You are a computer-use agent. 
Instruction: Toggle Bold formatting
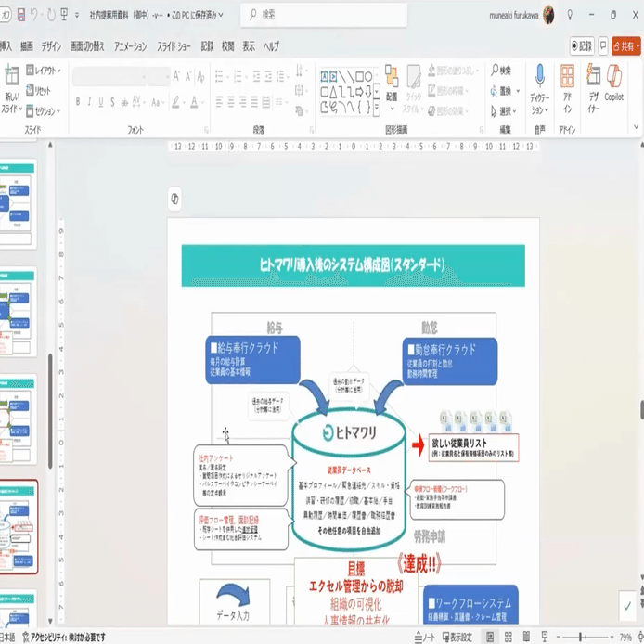(78, 102)
